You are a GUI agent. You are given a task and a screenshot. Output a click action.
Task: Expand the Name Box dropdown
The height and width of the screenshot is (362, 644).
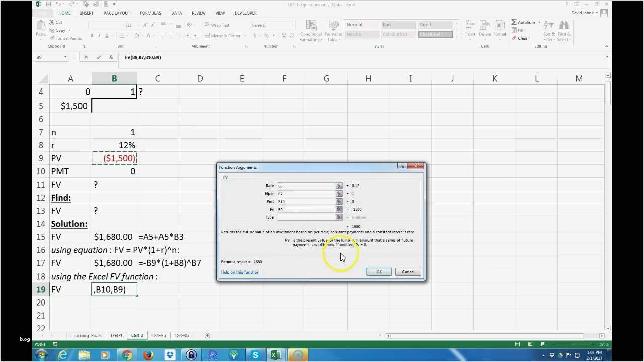tap(65, 57)
